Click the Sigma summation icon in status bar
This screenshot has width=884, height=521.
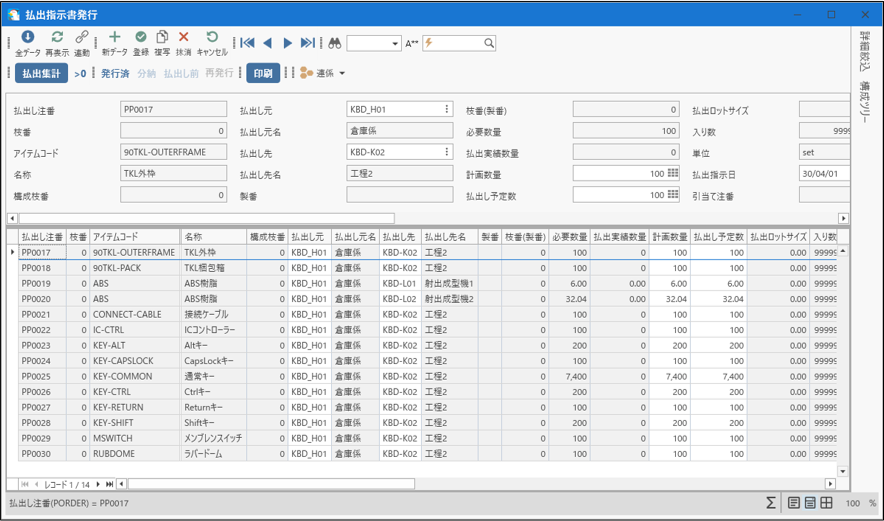pos(771,503)
